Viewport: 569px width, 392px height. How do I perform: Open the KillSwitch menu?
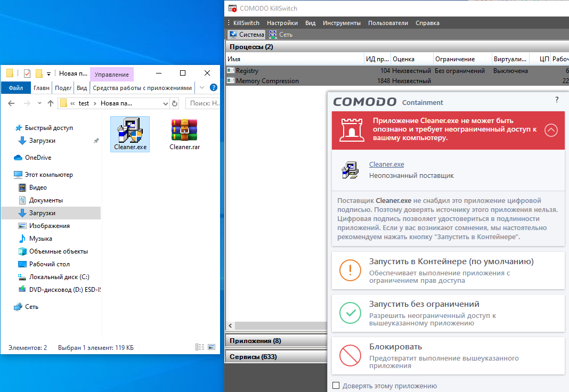246,23
